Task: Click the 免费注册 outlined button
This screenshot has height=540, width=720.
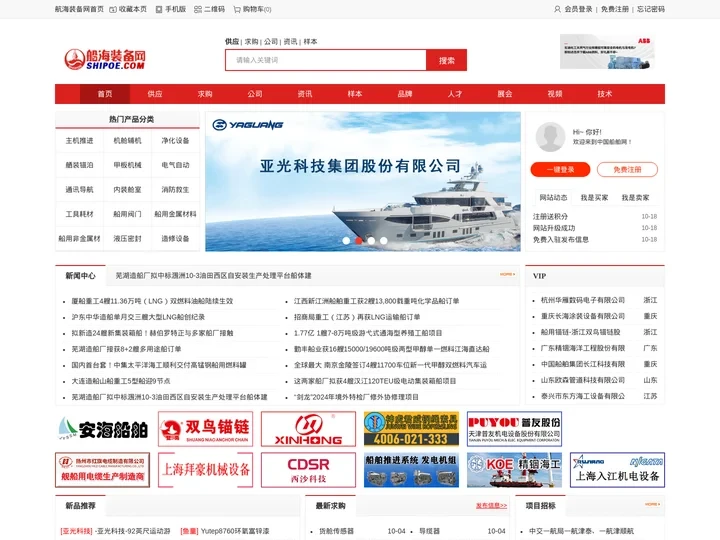Action: [x=627, y=169]
